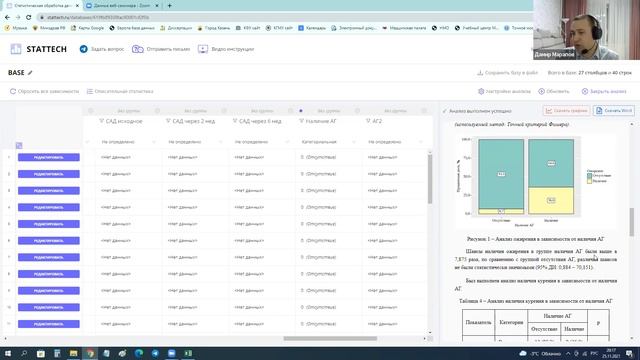Click filter icon of Наличие АГ column
The height and width of the screenshot is (360, 640).
(x=302, y=121)
